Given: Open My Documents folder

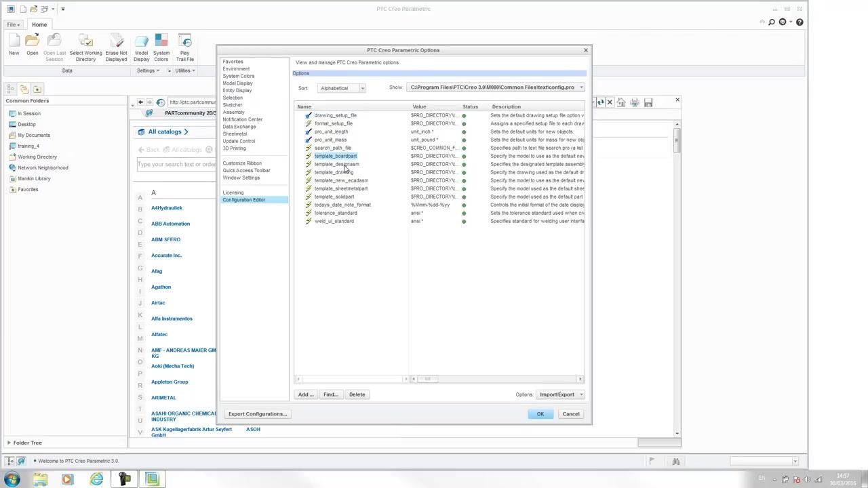Looking at the screenshot, I should (x=33, y=135).
